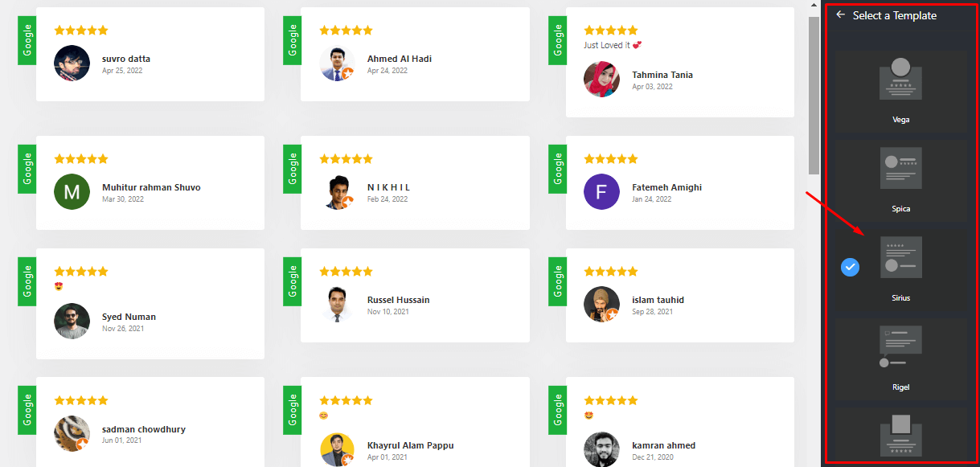Click the blue checkmark next to Sirius
The width and height of the screenshot is (980, 467).
coord(850,267)
